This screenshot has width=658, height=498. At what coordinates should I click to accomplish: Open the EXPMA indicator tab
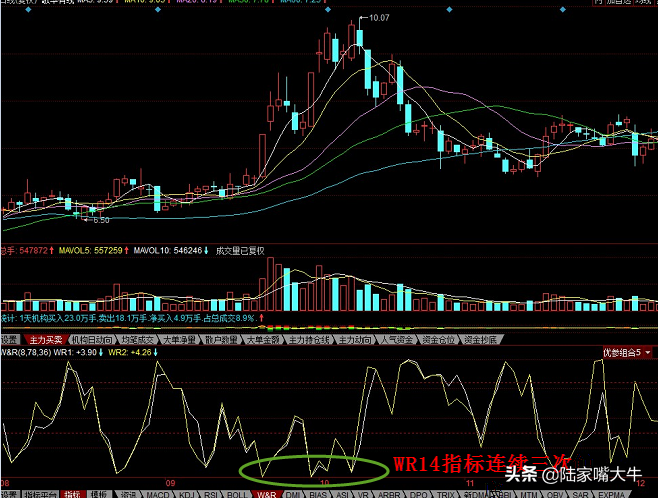point(611,495)
